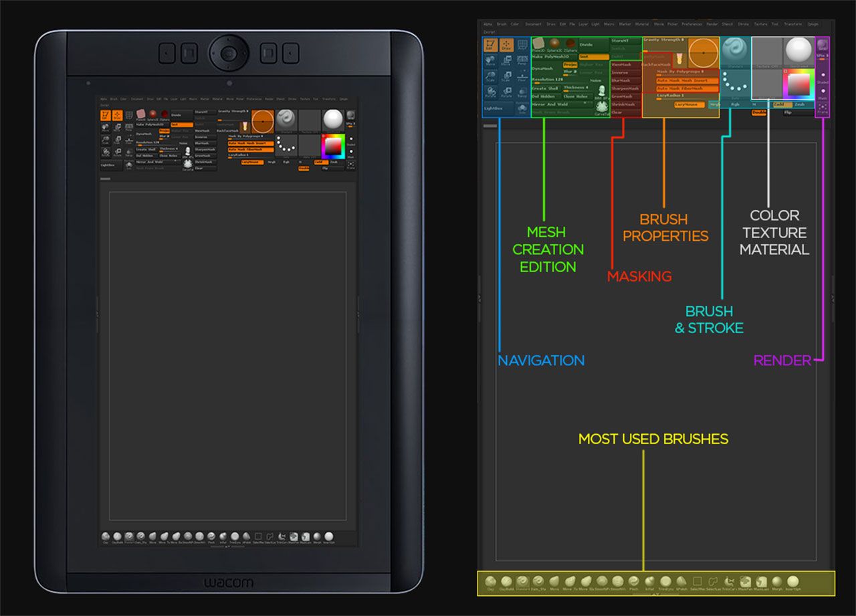Toggle LazyMouse in annotated layout
The width and height of the screenshot is (856, 616).
pyautogui.click(x=689, y=104)
